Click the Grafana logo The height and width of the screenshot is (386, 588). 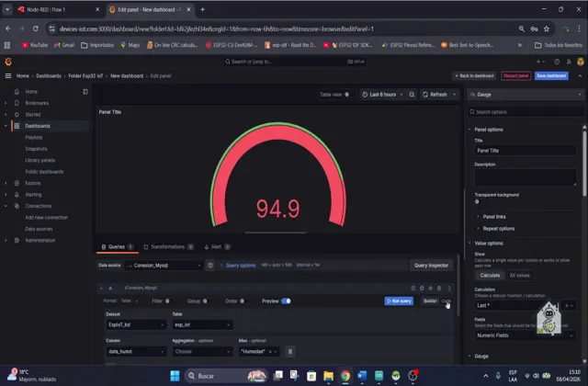tap(8, 62)
